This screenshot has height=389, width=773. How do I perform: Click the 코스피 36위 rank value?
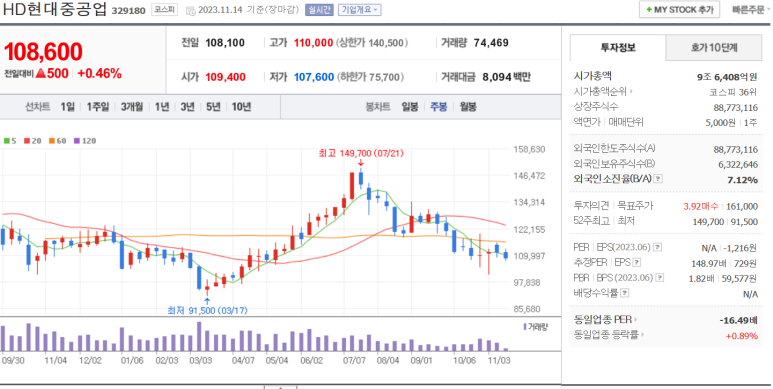point(733,92)
